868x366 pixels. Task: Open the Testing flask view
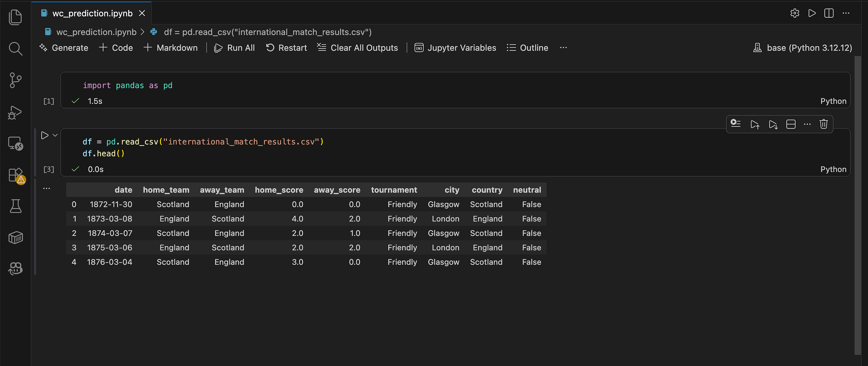coord(15,206)
